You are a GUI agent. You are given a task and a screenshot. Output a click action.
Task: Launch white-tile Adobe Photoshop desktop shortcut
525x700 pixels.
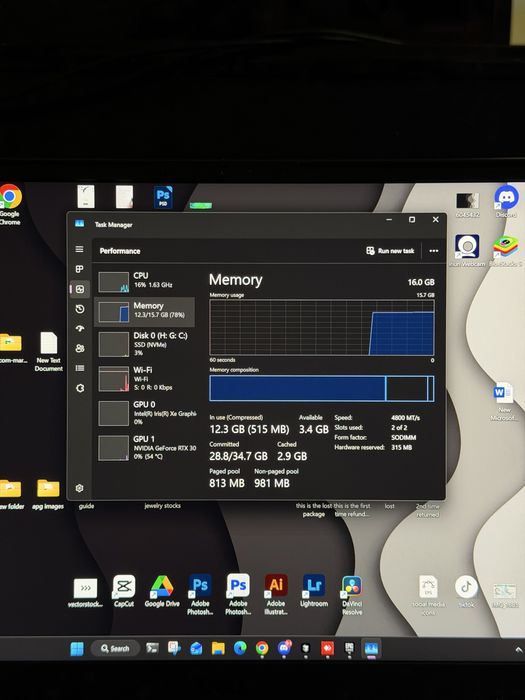238,594
